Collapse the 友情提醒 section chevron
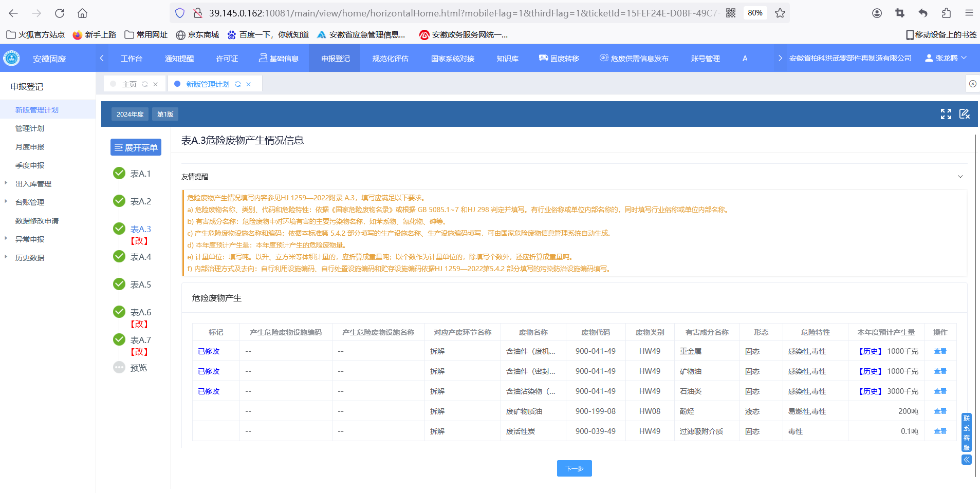 960,177
